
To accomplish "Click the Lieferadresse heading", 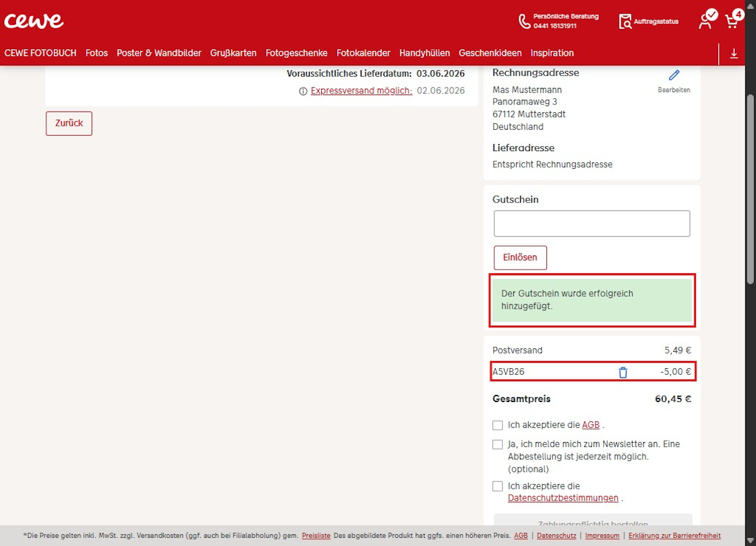I will 523,148.
